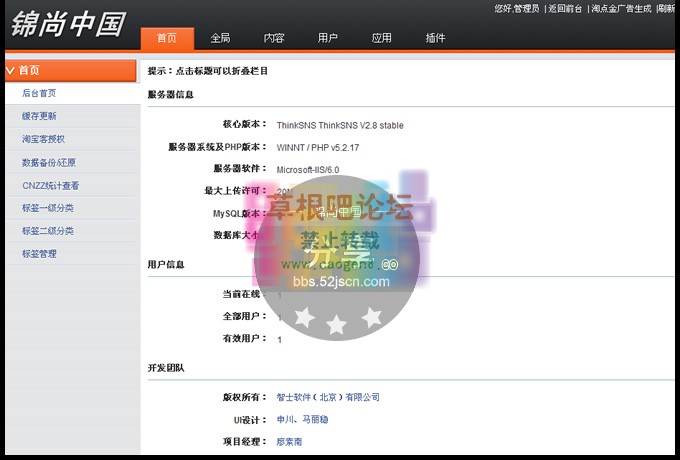Fold the 用户信息 section header

(x=165, y=265)
